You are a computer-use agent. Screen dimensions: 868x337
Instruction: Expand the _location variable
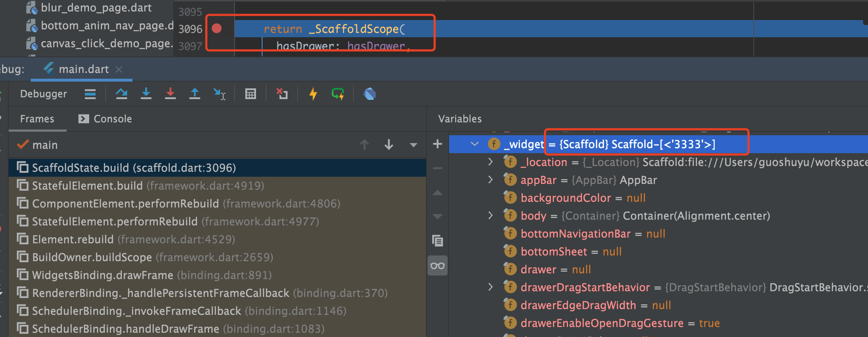coord(490,162)
